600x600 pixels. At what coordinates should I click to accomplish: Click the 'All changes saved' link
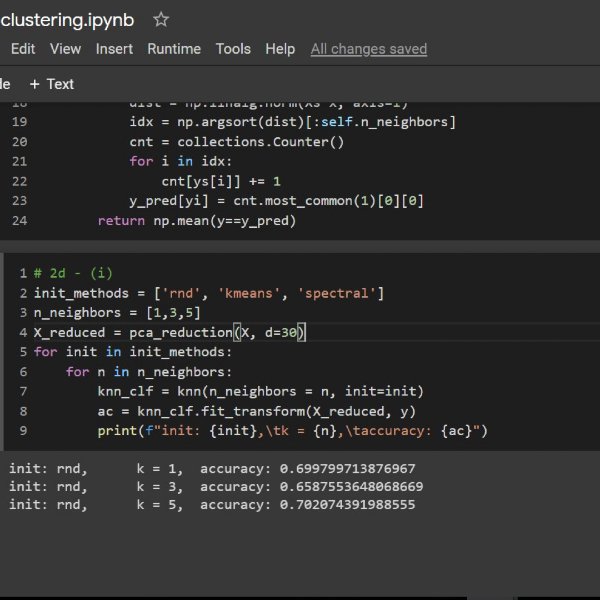coord(368,49)
